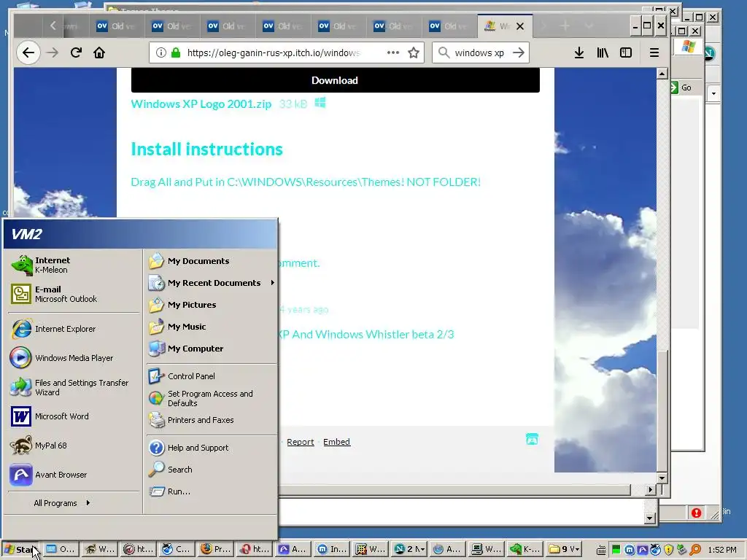747x560 pixels.
Task: Open the browser hamburger menu
Action: click(654, 52)
